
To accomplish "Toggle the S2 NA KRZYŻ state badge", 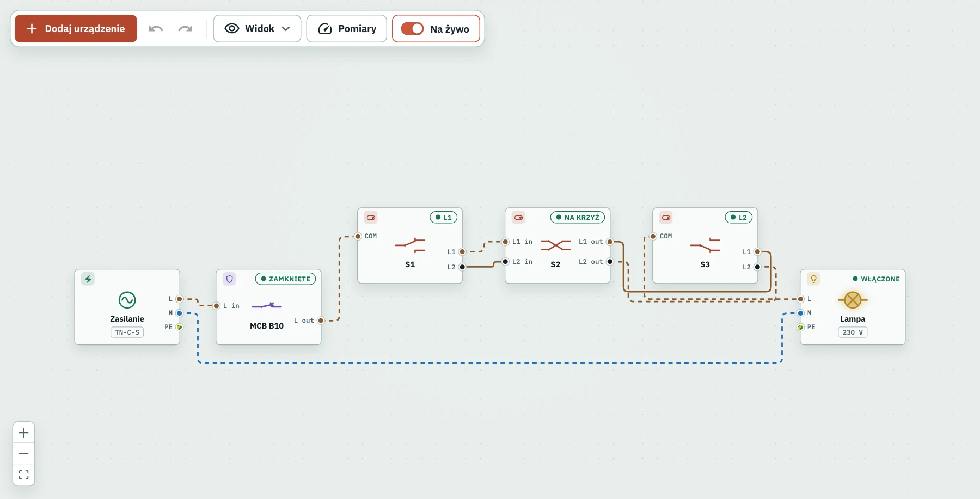I will coord(578,217).
